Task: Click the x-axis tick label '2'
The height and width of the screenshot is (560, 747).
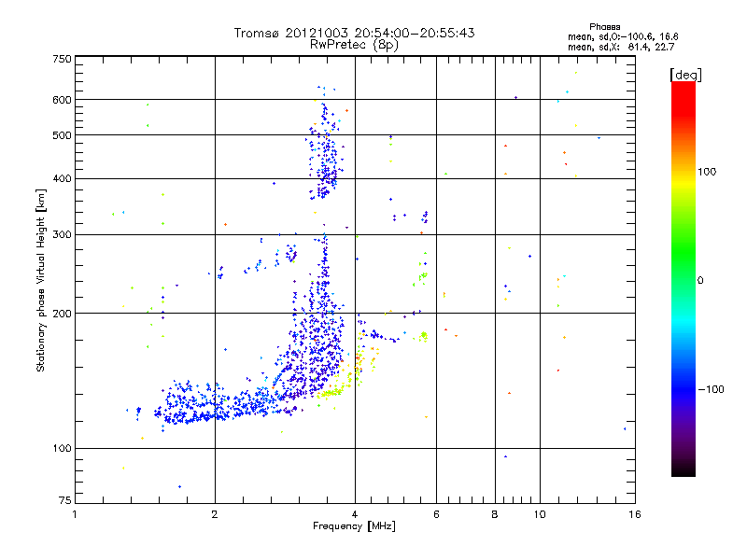Action: [x=215, y=514]
